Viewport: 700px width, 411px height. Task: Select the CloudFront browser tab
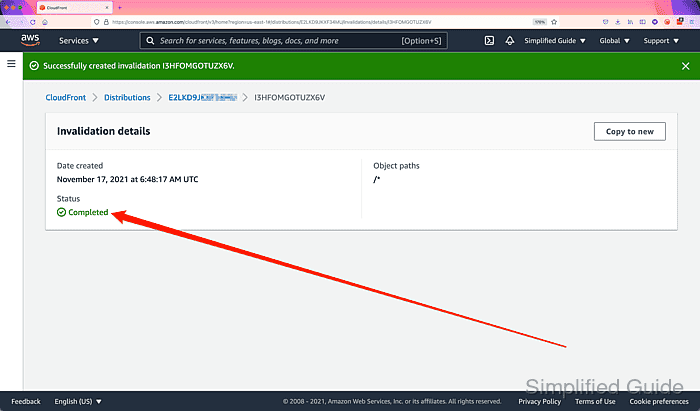pos(74,8)
